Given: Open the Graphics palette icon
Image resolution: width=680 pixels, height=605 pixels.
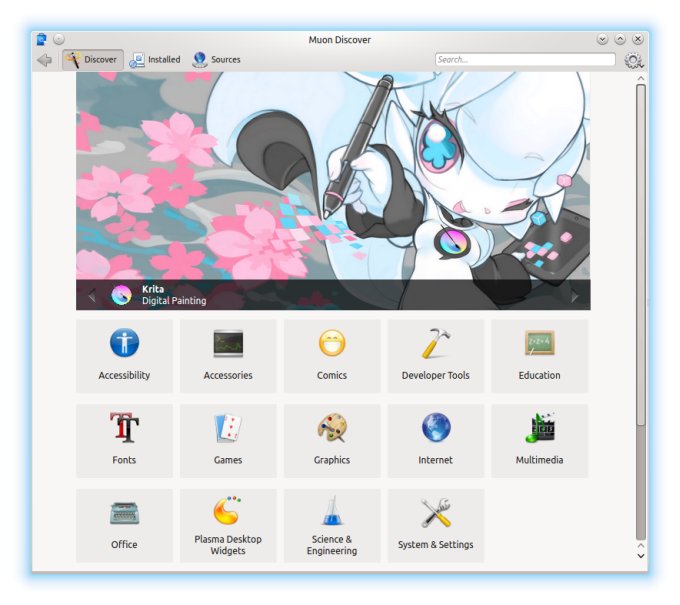Looking at the screenshot, I should pos(332,429).
